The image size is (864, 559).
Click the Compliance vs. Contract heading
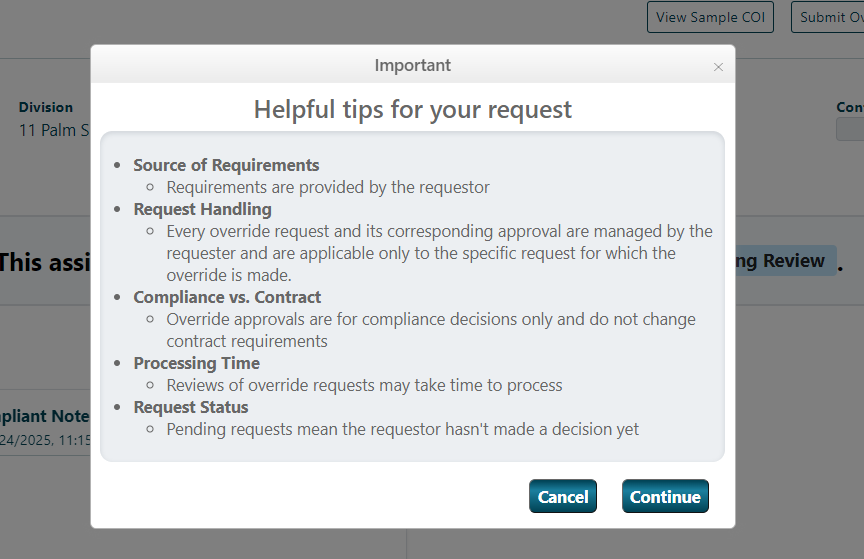click(227, 297)
